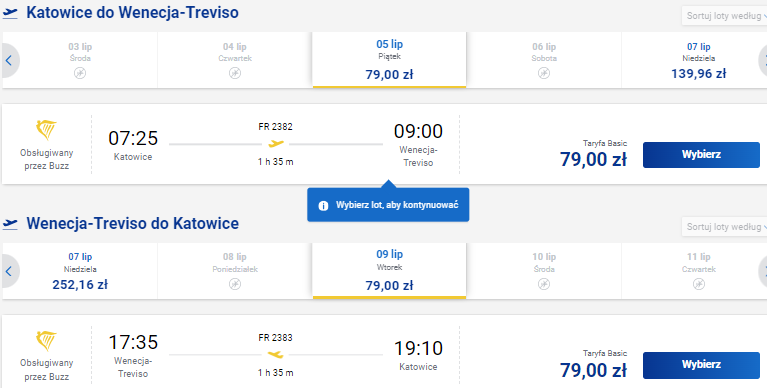Show earlier outbound dates with the left arrow
This screenshot has width=767, height=388.
click(x=9, y=61)
